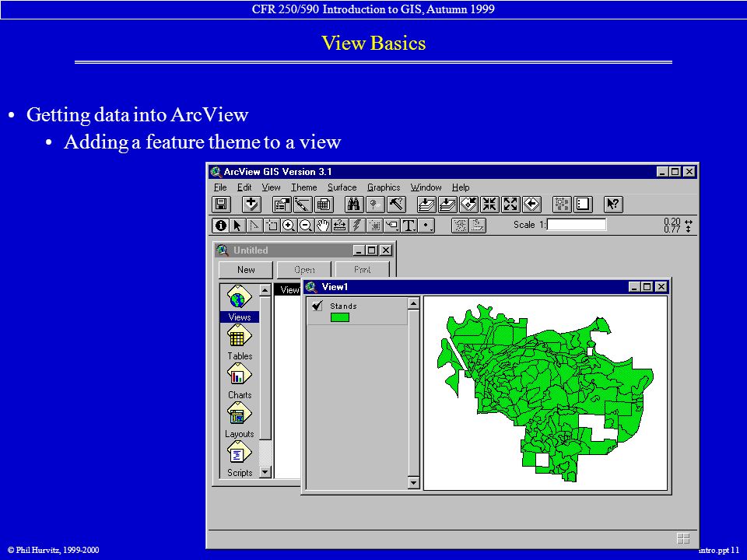
Task: Click the fixed Zoom In arrows icon
Action: pos(489,205)
